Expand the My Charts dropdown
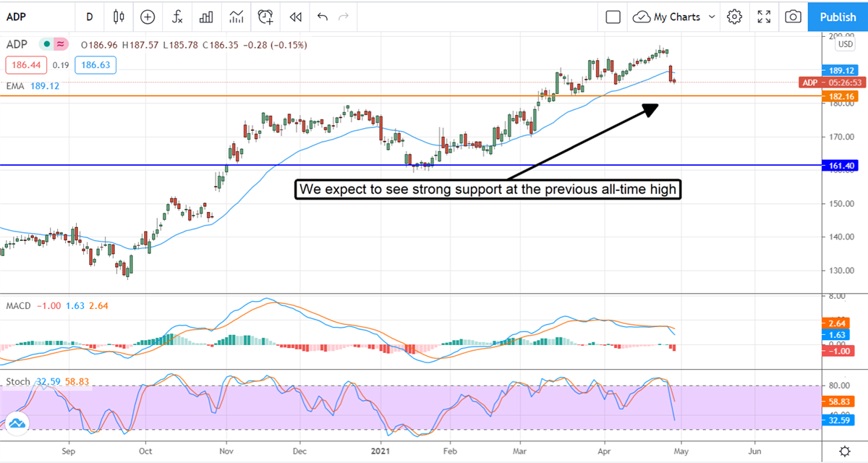Image resolution: width=868 pixels, height=463 pixels. point(674,17)
